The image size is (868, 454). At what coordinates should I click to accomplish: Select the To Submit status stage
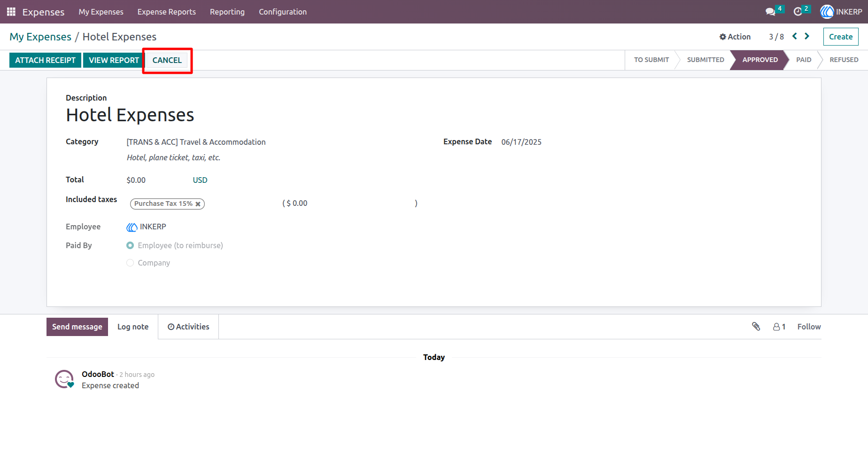[651, 60]
